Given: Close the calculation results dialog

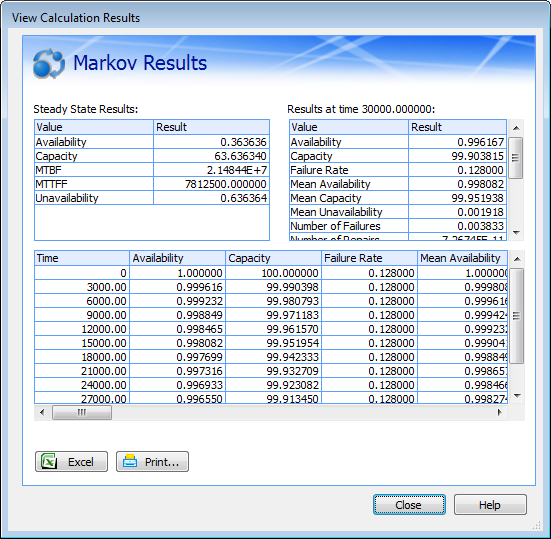Looking at the screenshot, I should pyautogui.click(x=409, y=505).
